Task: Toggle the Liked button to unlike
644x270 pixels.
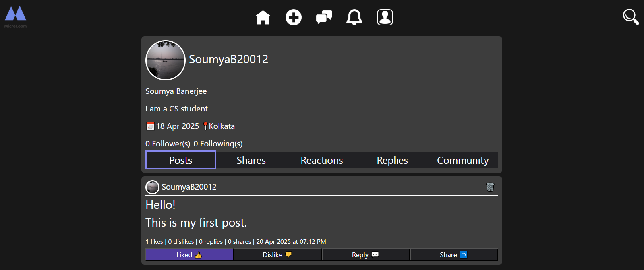Action: tap(189, 255)
